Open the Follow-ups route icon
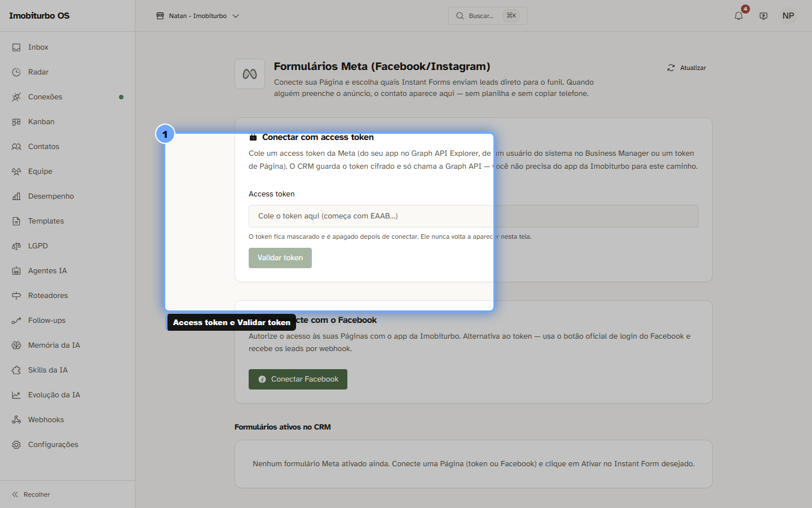Image resolution: width=812 pixels, height=508 pixels. click(x=16, y=321)
